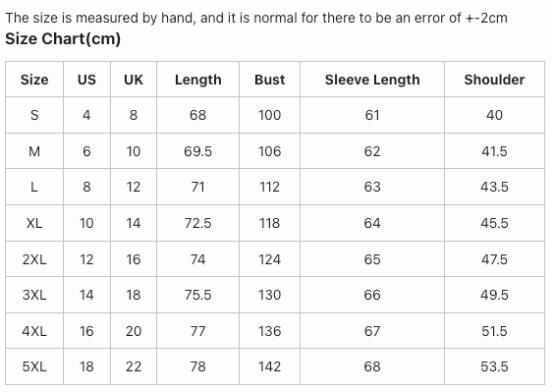Click the Length column header
This screenshot has width=553, height=392.
tap(197, 80)
